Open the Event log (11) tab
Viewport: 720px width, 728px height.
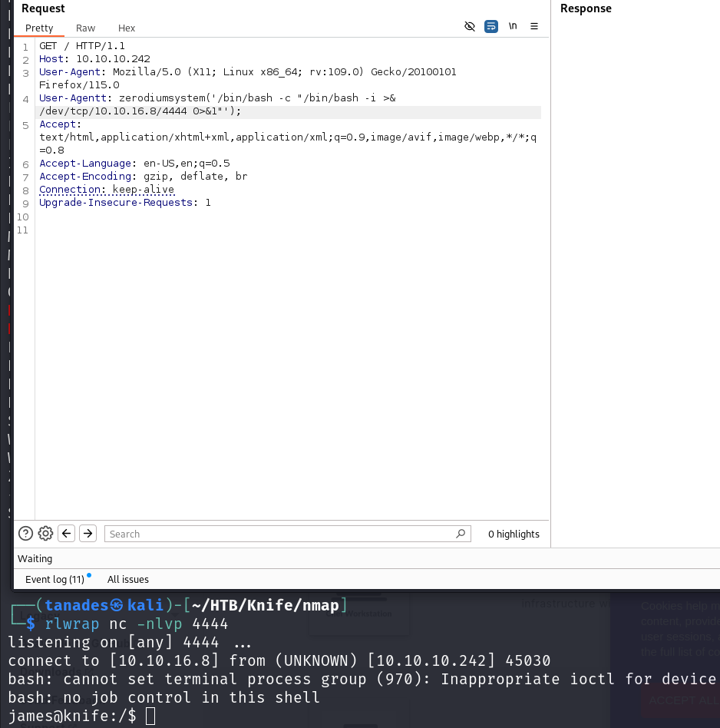[x=54, y=580]
